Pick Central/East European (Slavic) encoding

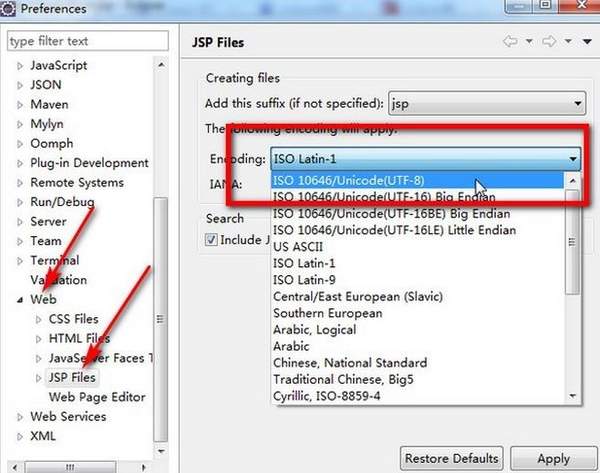coord(358,297)
